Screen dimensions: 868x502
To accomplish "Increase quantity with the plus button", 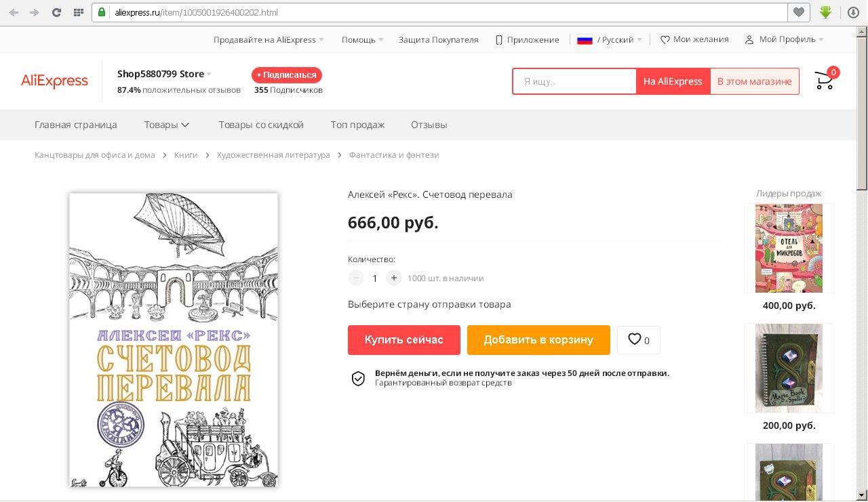I will (x=393, y=278).
